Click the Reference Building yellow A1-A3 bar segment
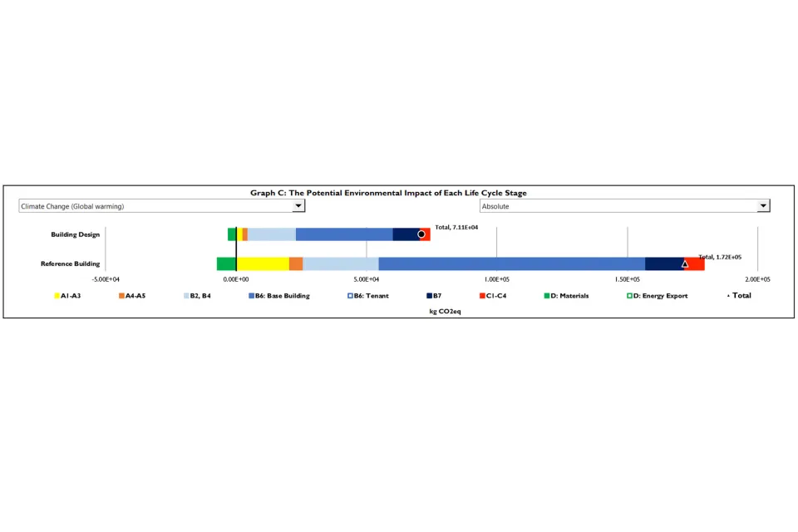This screenshot has height=532, width=798. pyautogui.click(x=263, y=264)
